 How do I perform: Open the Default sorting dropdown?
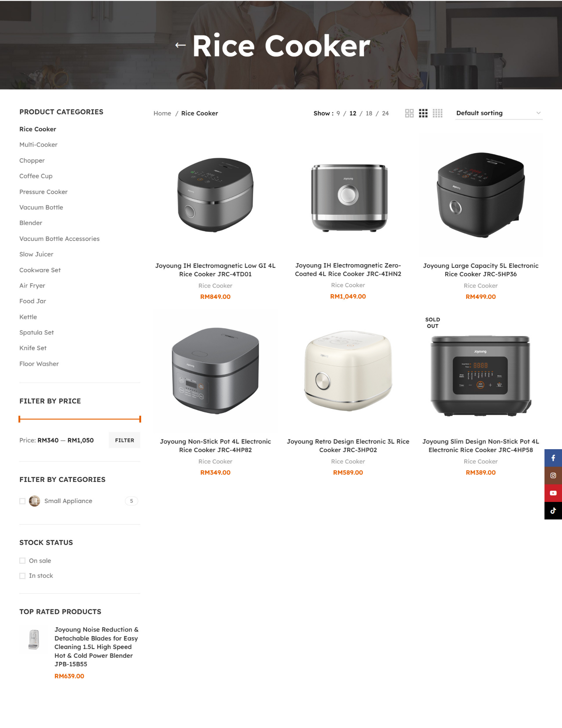pos(499,113)
